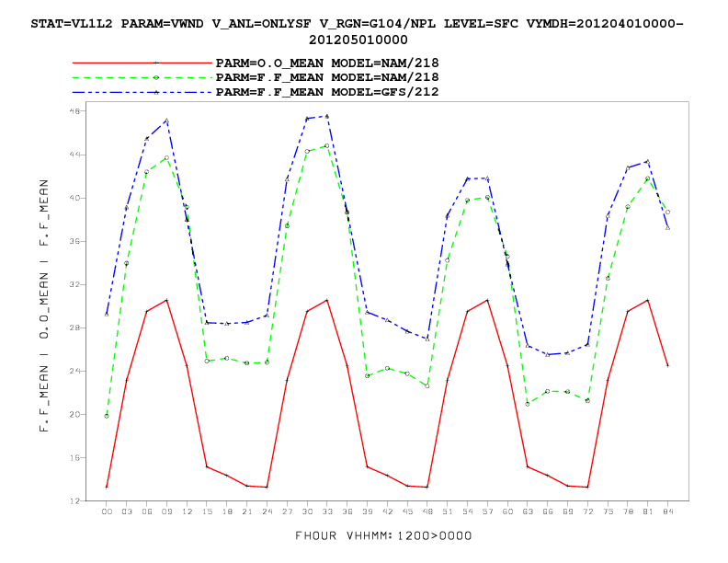Click x-axis tick label 51

coord(448,511)
